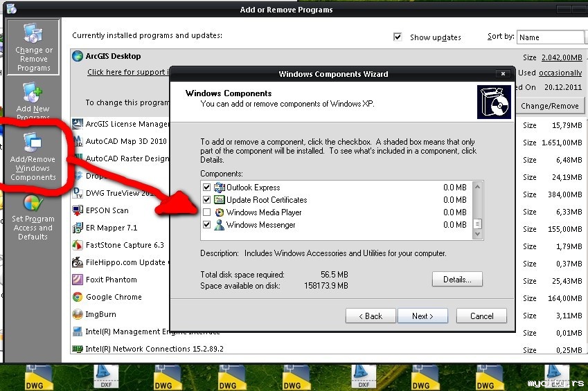
Task: Click the Foxit Phantom program icon
Action: (78, 280)
